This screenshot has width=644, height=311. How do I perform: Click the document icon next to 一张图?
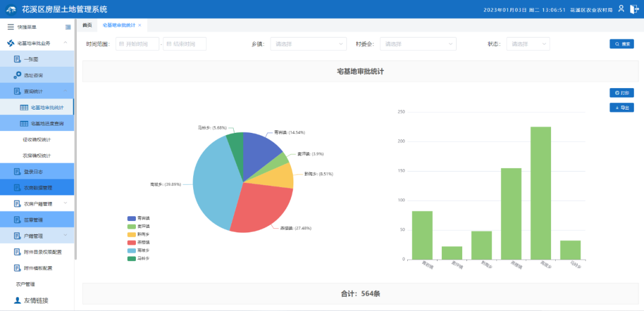(x=17, y=59)
